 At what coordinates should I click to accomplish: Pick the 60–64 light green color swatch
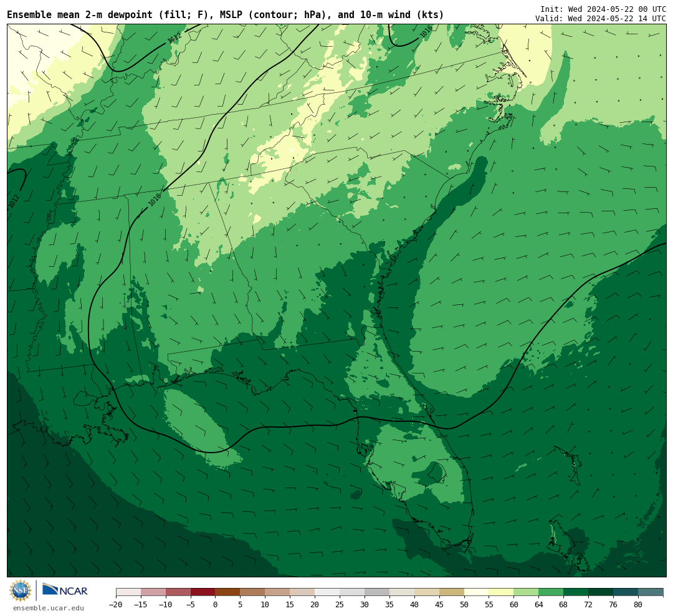click(x=526, y=592)
